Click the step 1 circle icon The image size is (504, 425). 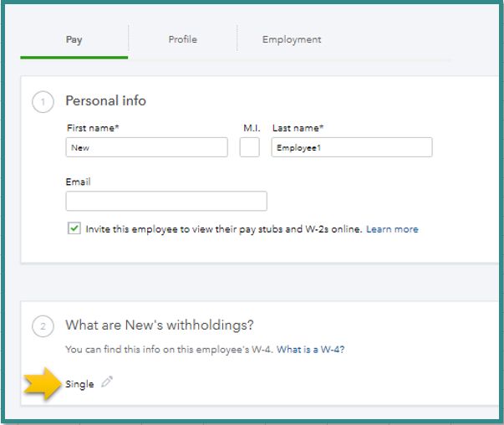coord(43,101)
